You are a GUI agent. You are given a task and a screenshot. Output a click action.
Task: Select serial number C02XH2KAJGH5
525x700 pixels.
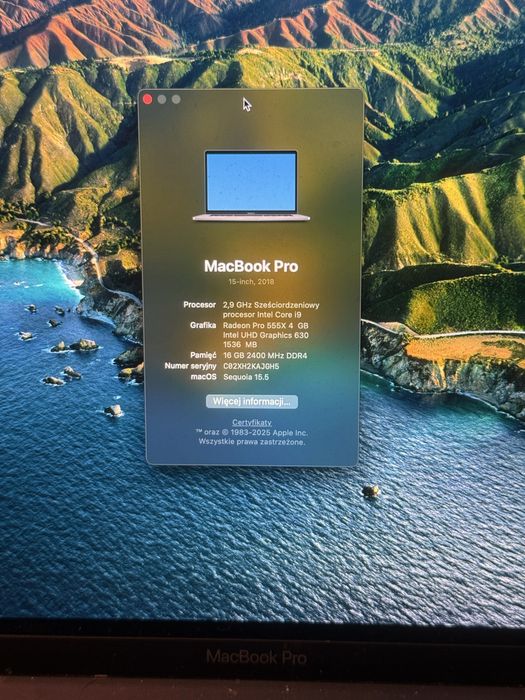251,367
